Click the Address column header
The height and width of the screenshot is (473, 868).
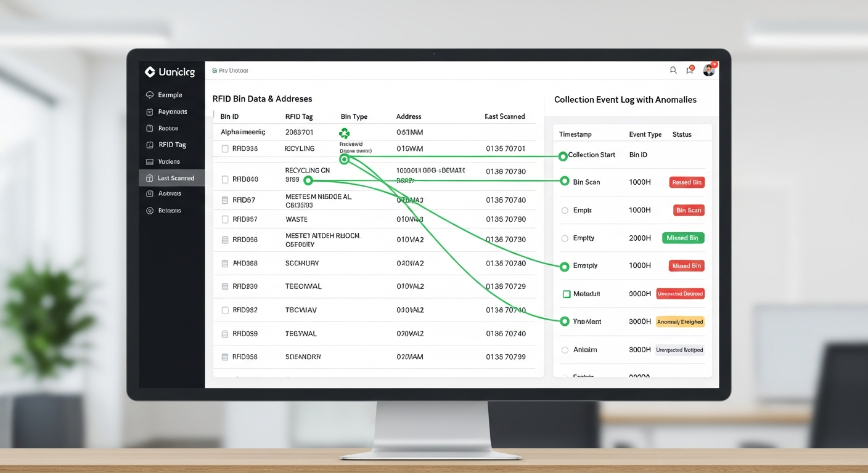(409, 116)
